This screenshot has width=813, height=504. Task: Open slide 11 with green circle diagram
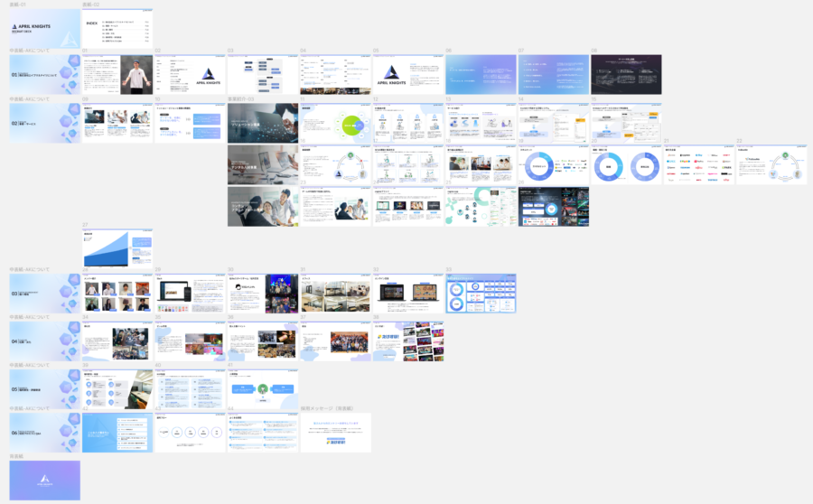click(335, 123)
